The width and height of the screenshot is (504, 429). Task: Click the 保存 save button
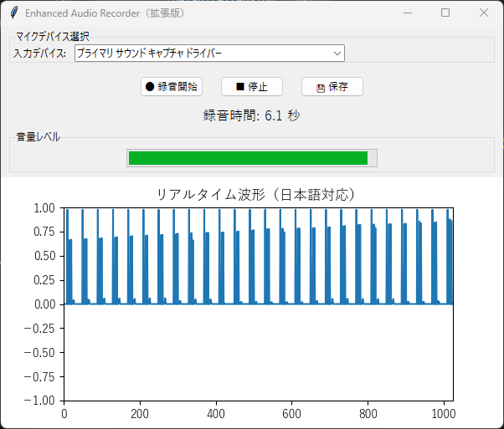[x=332, y=87]
